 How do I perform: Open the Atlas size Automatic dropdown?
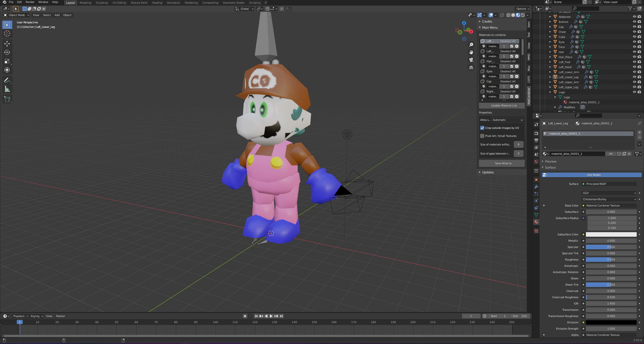[507, 120]
